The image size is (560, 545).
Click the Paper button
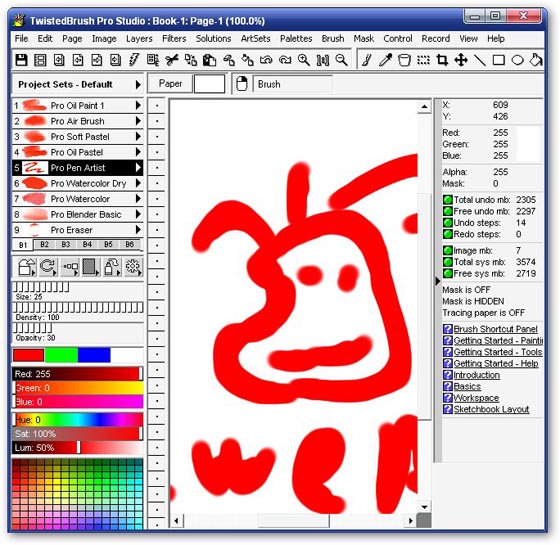tap(170, 84)
